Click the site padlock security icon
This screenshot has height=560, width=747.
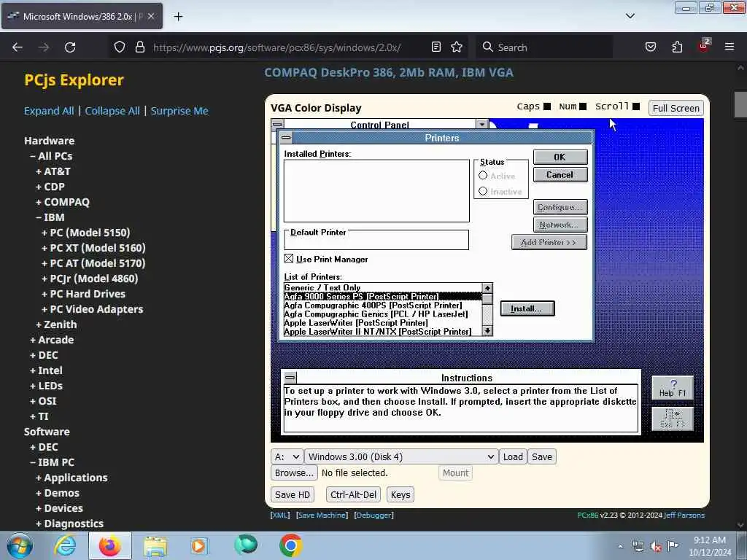point(139,47)
